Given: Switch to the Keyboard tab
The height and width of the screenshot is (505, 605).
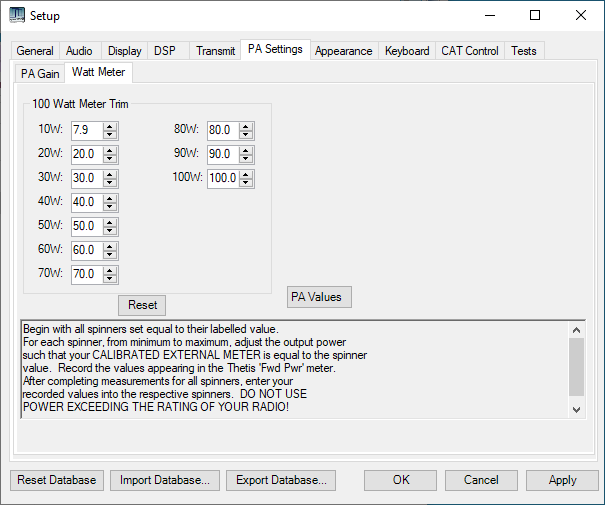Looking at the screenshot, I should (x=407, y=51).
